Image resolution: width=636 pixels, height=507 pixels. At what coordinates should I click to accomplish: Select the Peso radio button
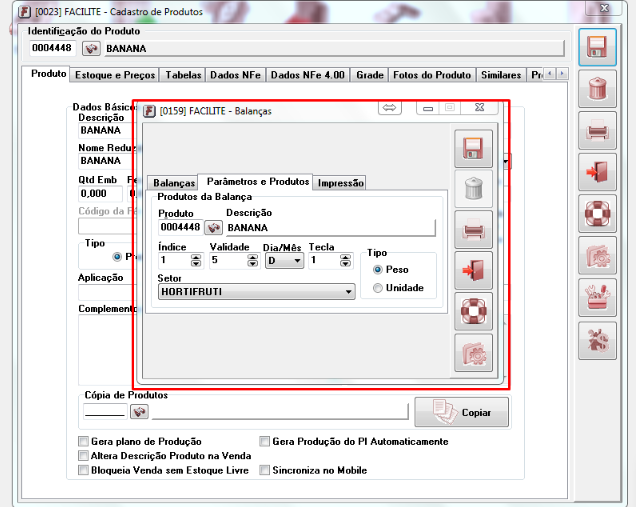pyautogui.click(x=378, y=270)
